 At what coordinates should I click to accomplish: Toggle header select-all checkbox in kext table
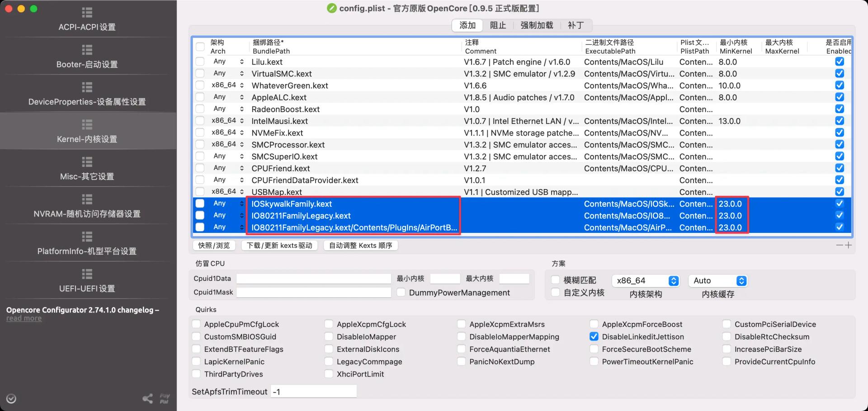pos(200,47)
